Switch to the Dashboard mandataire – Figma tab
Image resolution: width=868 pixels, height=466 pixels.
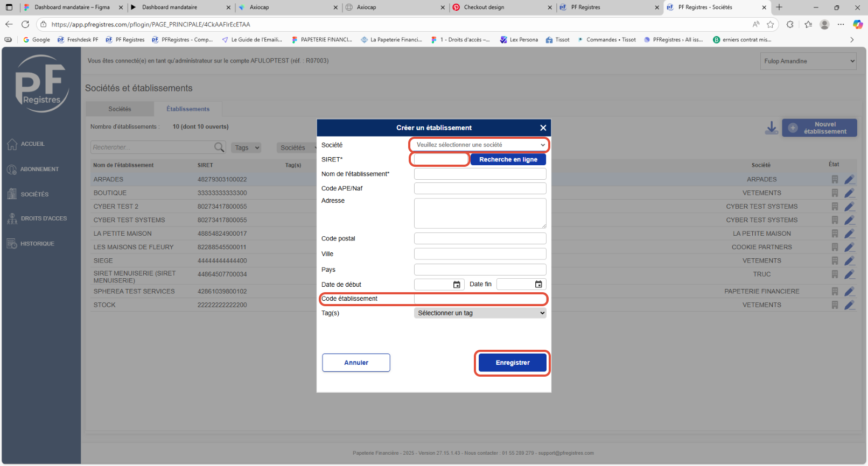point(72,7)
